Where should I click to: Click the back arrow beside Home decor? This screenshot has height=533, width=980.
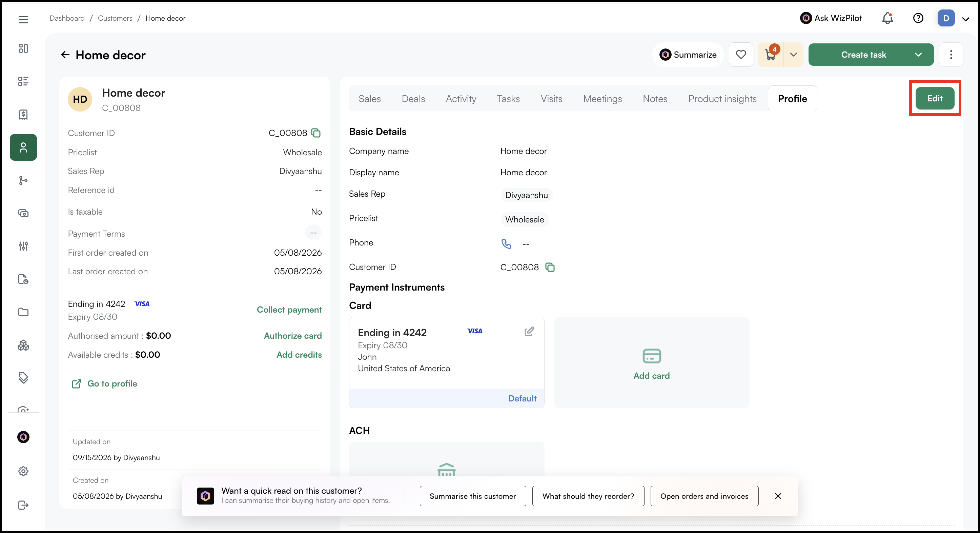[65, 55]
